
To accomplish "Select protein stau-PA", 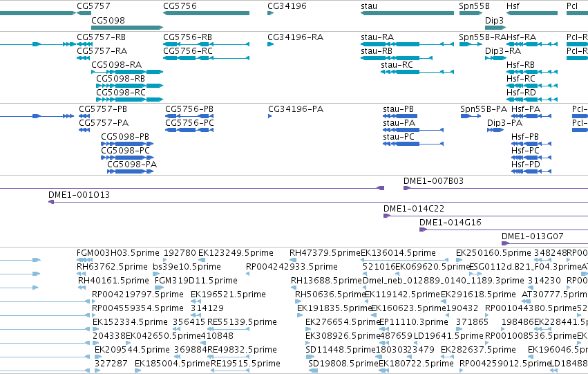I will (x=399, y=123).
